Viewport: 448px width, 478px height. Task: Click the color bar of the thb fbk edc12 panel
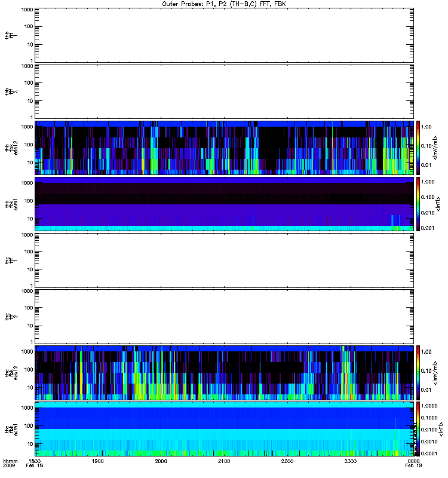click(418, 148)
